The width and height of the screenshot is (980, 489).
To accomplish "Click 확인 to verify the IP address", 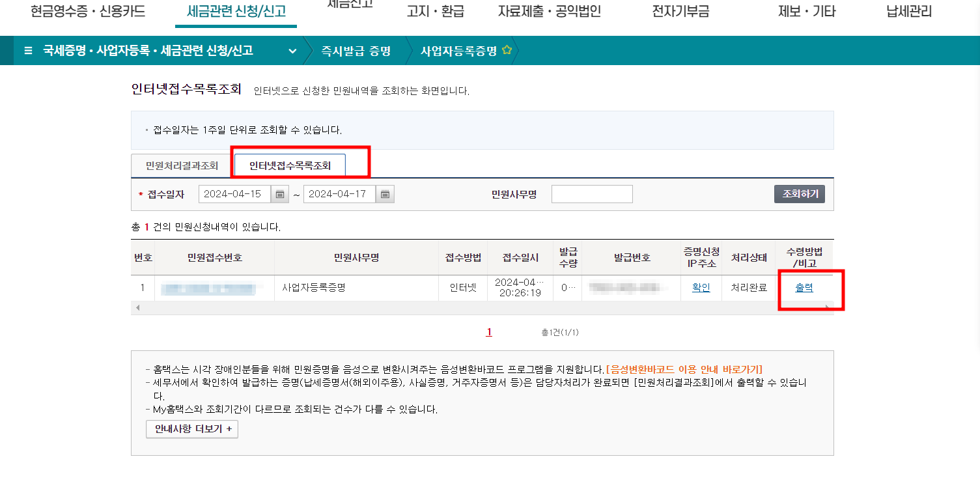I will click(x=701, y=287).
